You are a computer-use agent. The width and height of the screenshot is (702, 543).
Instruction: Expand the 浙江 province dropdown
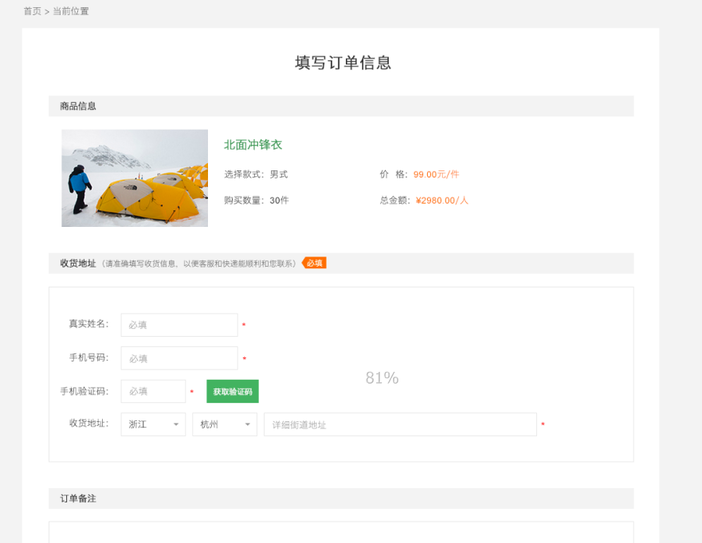(153, 424)
